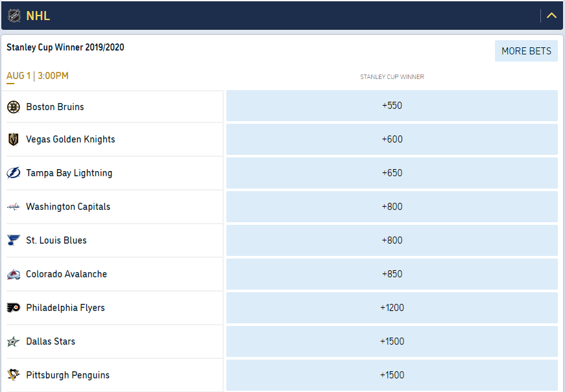Click the Pittsburgh Penguins logo
565x392 pixels.
(x=14, y=375)
